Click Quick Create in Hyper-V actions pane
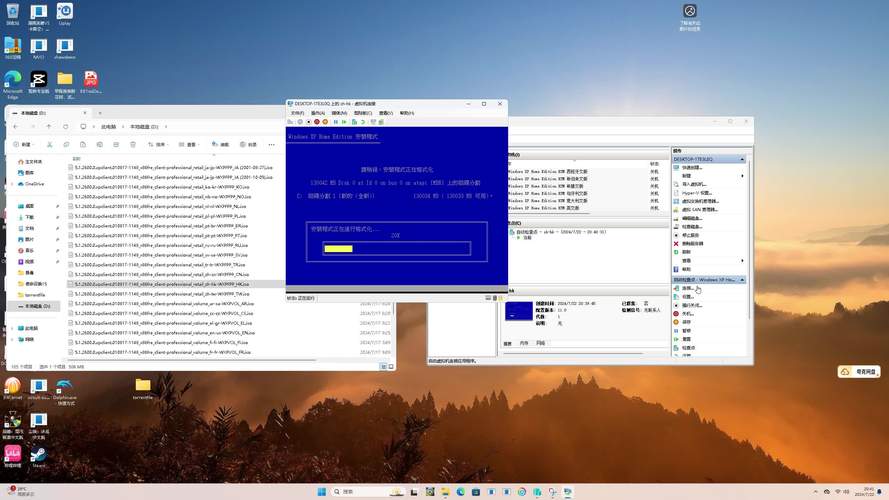The image size is (889, 500). [692, 168]
